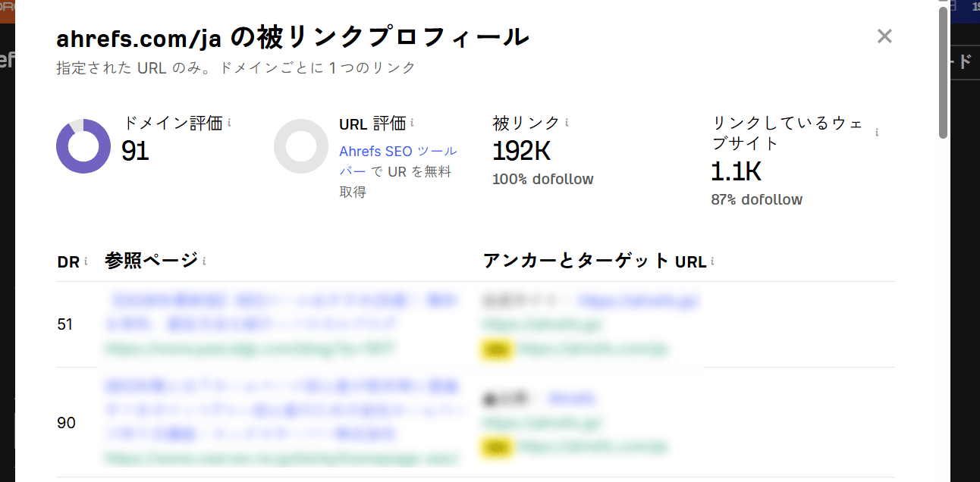Click the リンクしているウェブサイト info icon

click(x=876, y=130)
